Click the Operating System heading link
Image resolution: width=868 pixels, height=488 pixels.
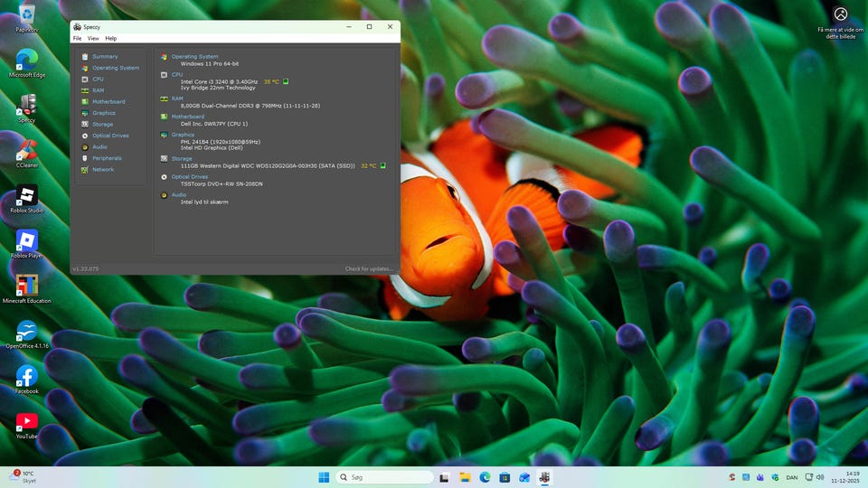coord(194,56)
